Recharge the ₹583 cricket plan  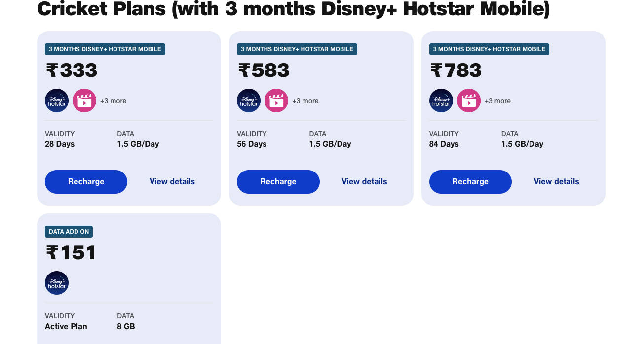pos(278,181)
